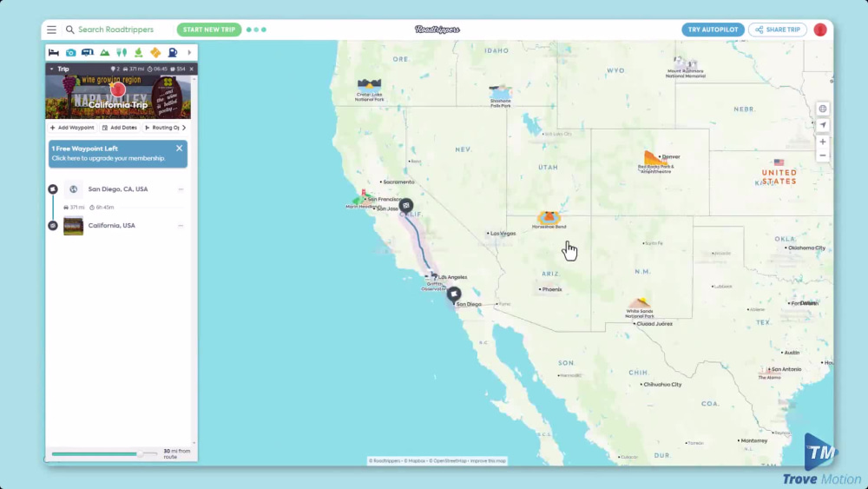Click the leg distance 371 mi label

pyautogui.click(x=74, y=208)
